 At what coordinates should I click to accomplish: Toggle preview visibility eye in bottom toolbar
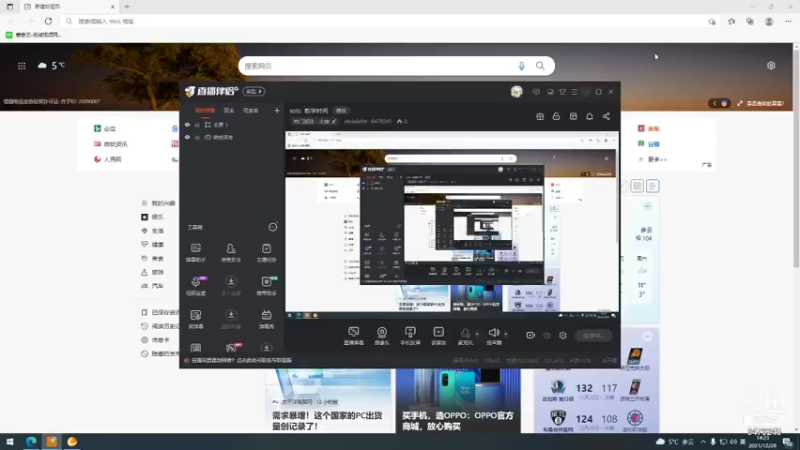point(547,335)
